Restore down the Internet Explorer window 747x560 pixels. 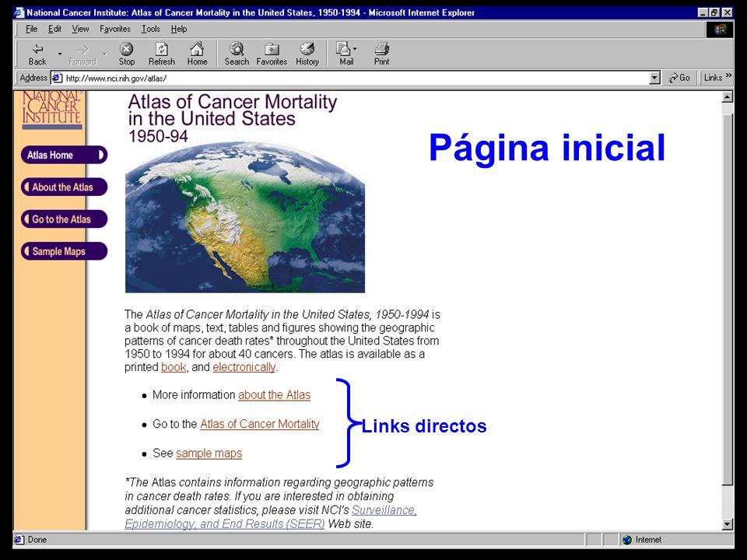coord(714,13)
